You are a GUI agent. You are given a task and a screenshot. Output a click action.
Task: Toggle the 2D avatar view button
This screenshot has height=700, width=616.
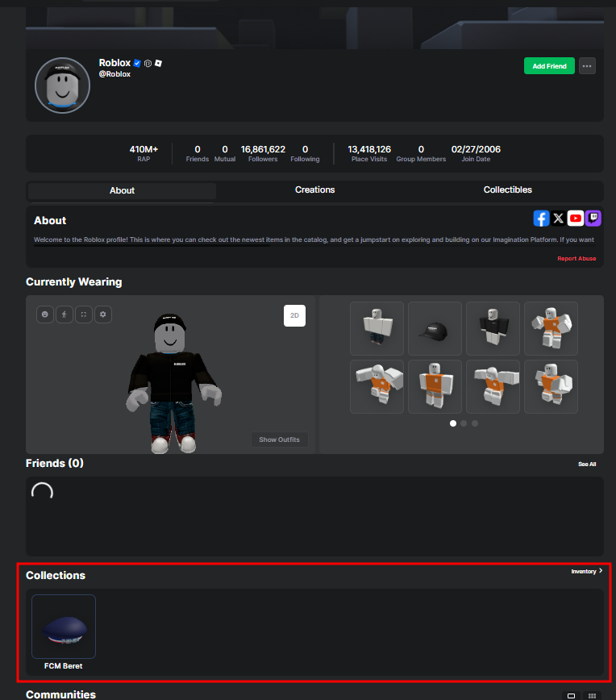(294, 315)
